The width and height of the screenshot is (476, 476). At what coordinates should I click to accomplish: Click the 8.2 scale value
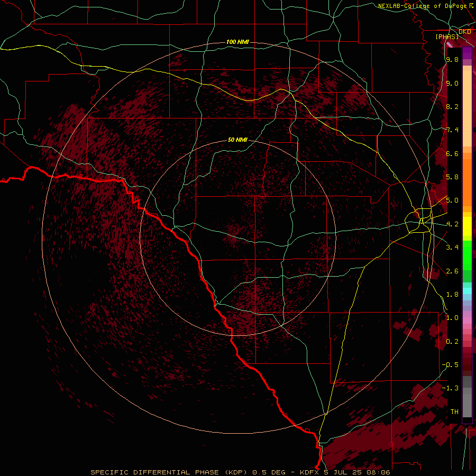coord(452,106)
